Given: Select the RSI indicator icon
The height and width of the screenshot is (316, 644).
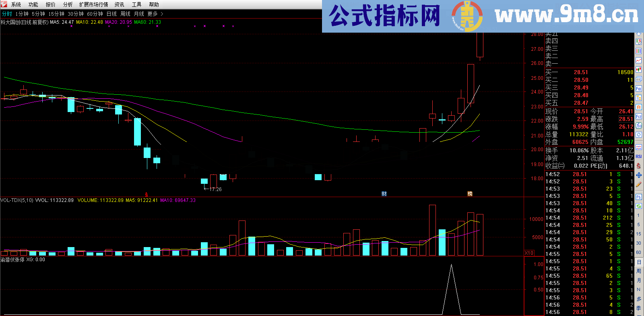Looking at the screenshot, I should pos(639,156).
